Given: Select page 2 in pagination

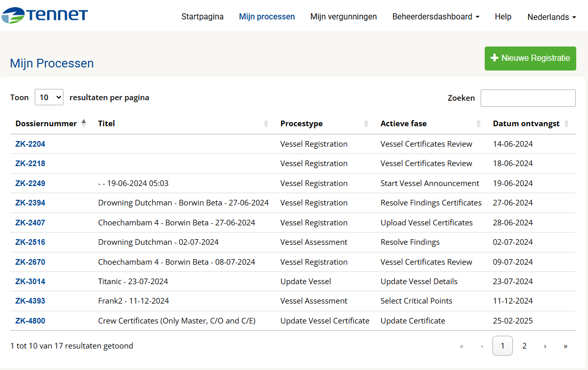Looking at the screenshot, I should pos(524,346).
